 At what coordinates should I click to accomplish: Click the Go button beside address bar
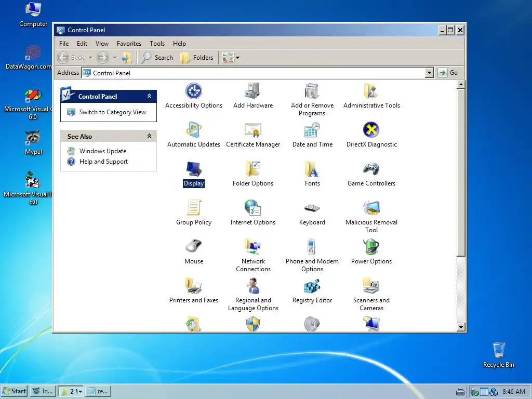click(x=448, y=73)
